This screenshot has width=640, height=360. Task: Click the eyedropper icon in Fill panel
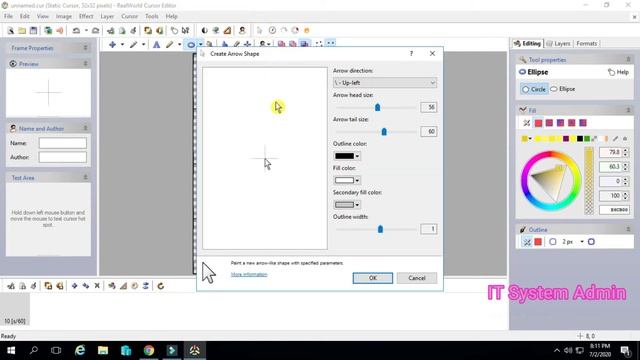pos(616,139)
